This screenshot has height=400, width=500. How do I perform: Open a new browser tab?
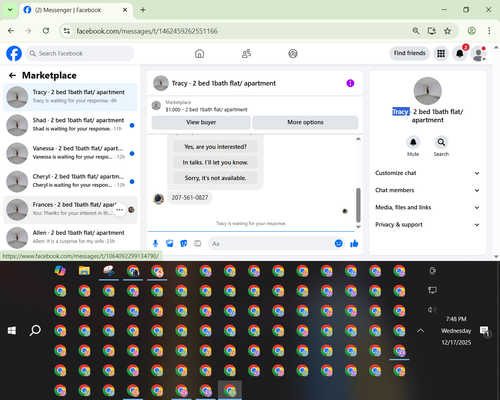coord(143,10)
